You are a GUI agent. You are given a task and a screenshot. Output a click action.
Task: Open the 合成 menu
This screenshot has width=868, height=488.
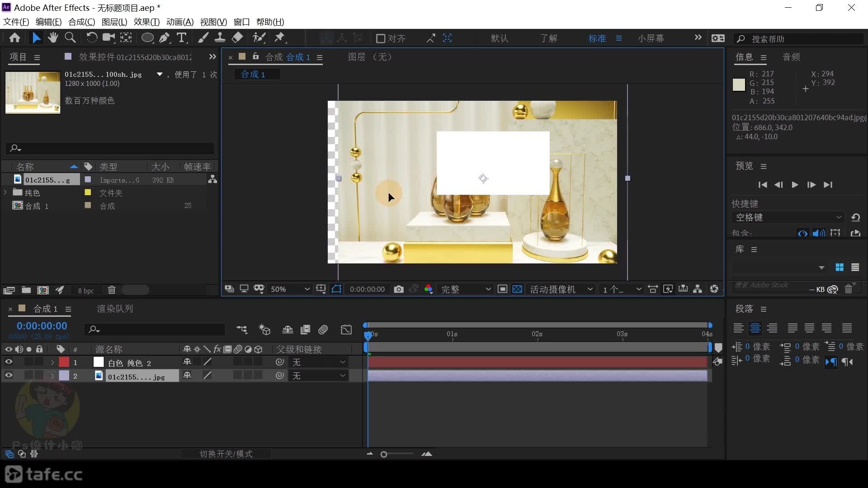pyautogui.click(x=81, y=22)
